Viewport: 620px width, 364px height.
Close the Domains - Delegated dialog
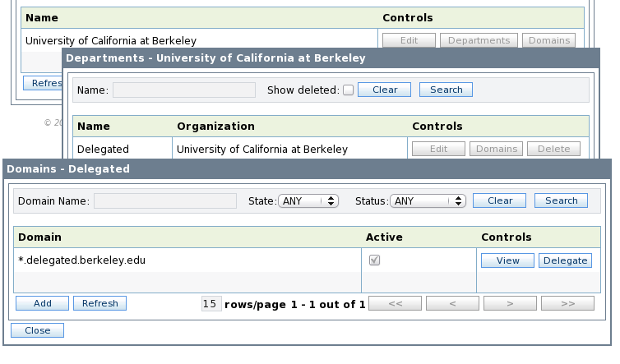pyautogui.click(x=38, y=330)
